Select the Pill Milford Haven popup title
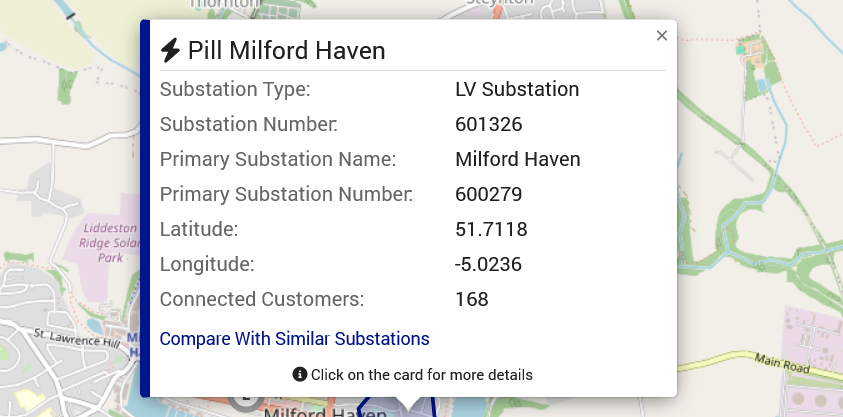 coord(286,51)
